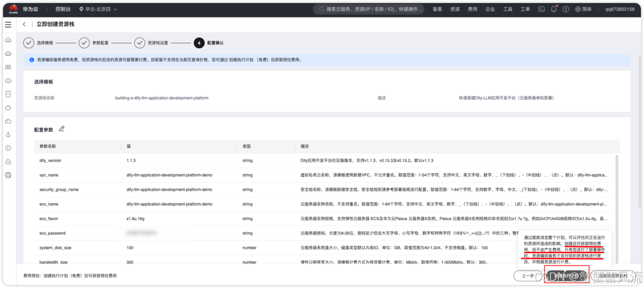
Task: Click the search magnifier icon in the top search bar
Action: coord(321,9)
